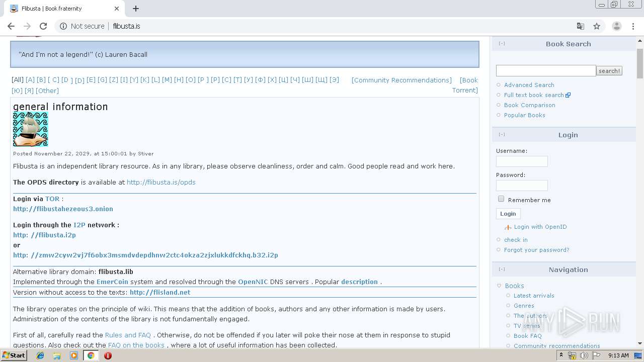644x362 pixels.
Task: Open Chrome profile avatar
Action: coord(616,26)
